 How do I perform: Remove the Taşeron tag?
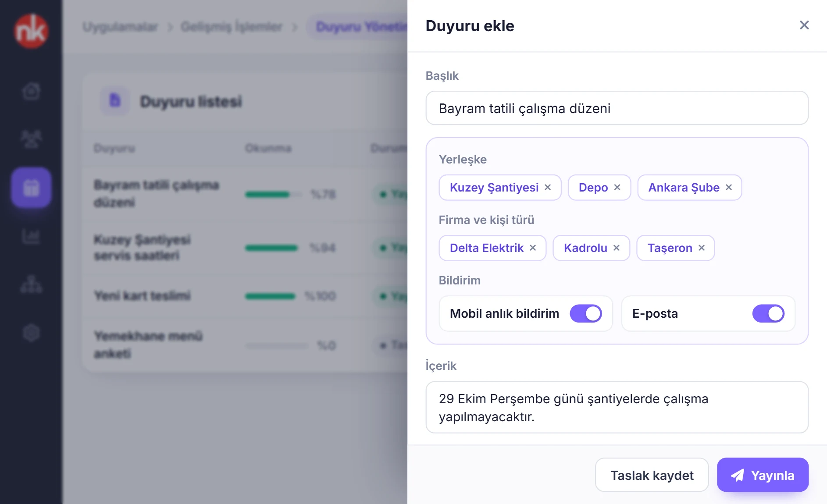(x=702, y=248)
